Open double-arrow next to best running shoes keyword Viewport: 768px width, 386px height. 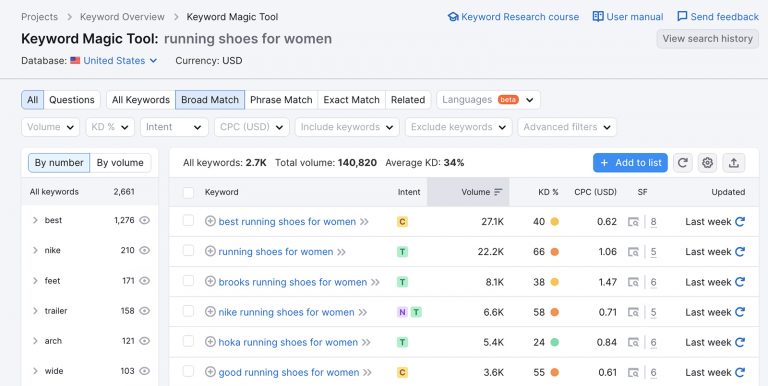pyautogui.click(x=364, y=222)
